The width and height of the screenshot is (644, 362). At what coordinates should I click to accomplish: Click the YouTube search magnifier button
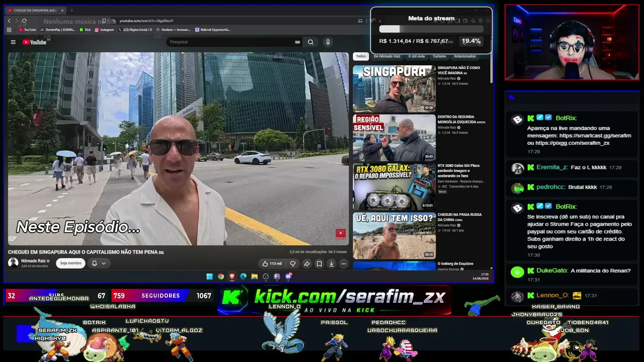point(310,42)
